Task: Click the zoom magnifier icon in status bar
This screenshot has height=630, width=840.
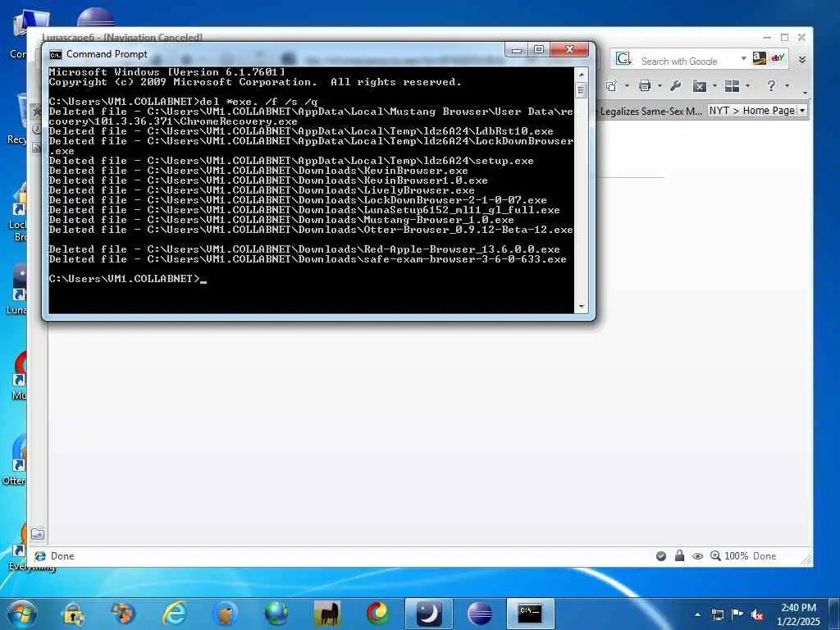Action: (x=715, y=555)
